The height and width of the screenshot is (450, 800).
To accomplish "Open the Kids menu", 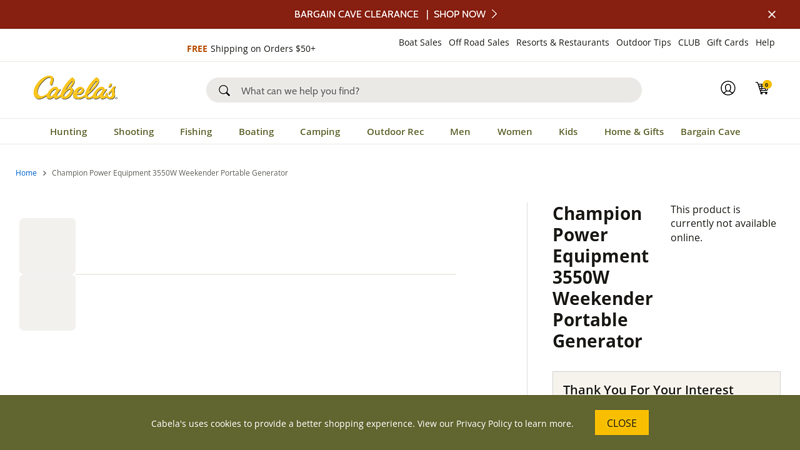I will coord(568,132).
